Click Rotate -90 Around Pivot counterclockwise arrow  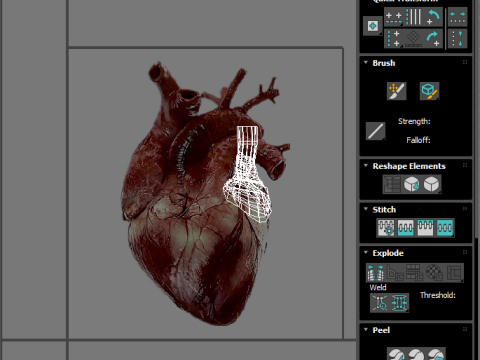point(433,17)
